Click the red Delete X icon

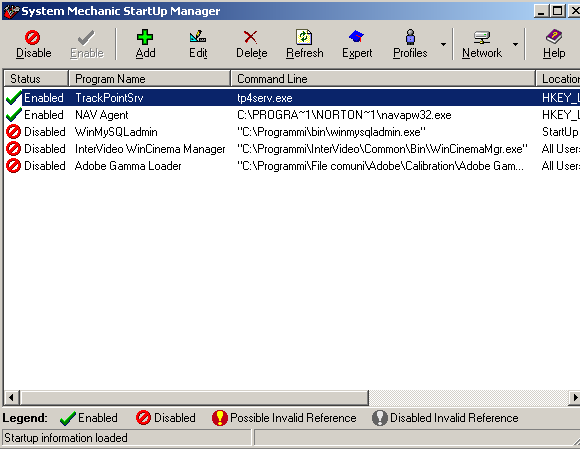click(x=251, y=37)
